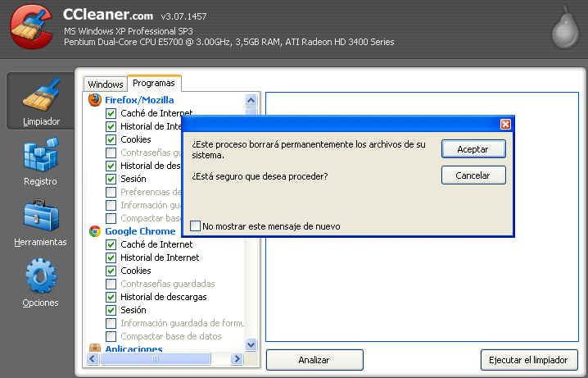Click the Opciones label
The height and width of the screenshot is (378, 588).
pos(40,303)
